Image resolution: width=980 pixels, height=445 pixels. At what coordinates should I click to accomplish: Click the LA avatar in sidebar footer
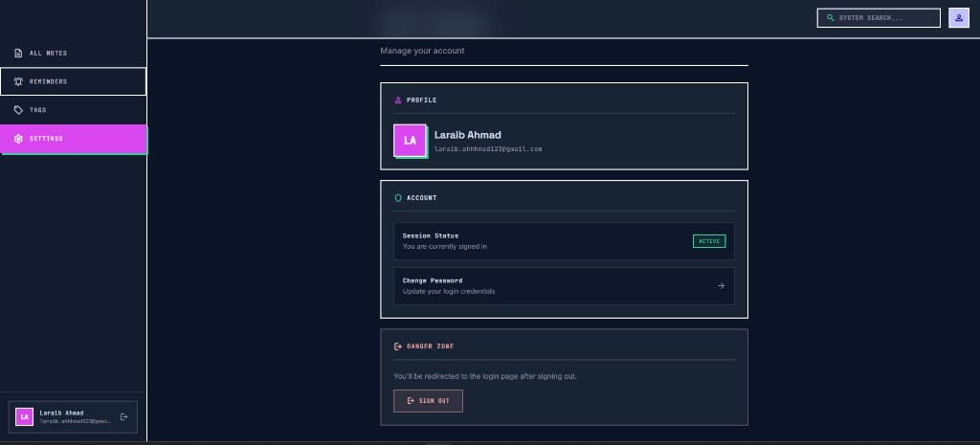click(x=24, y=417)
